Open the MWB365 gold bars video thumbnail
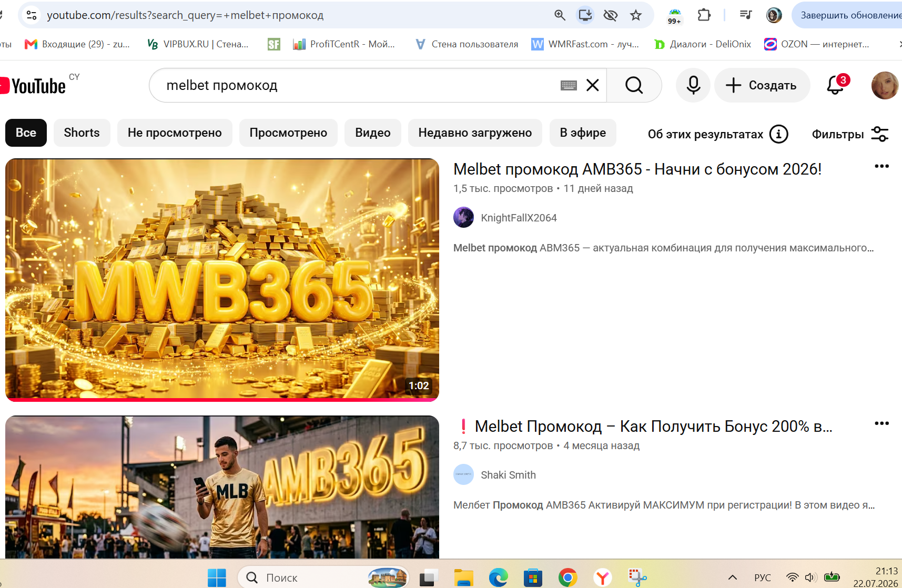This screenshot has width=902, height=588. pos(222,280)
